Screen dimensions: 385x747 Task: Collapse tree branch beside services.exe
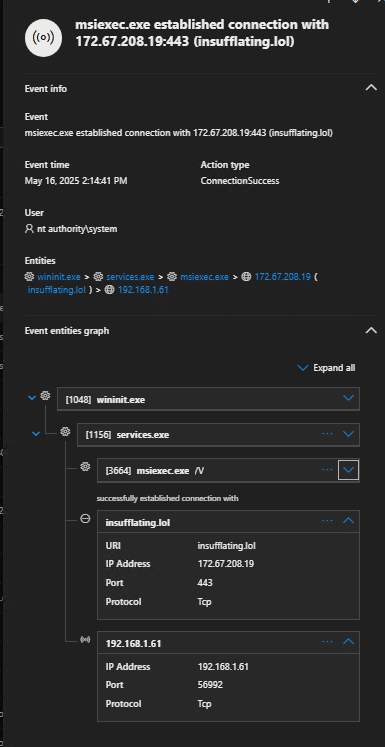[35, 434]
